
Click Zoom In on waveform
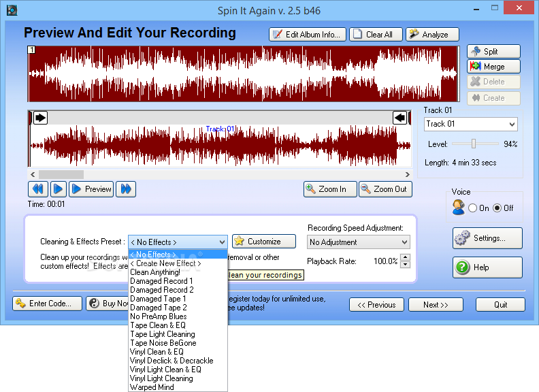[330, 189]
